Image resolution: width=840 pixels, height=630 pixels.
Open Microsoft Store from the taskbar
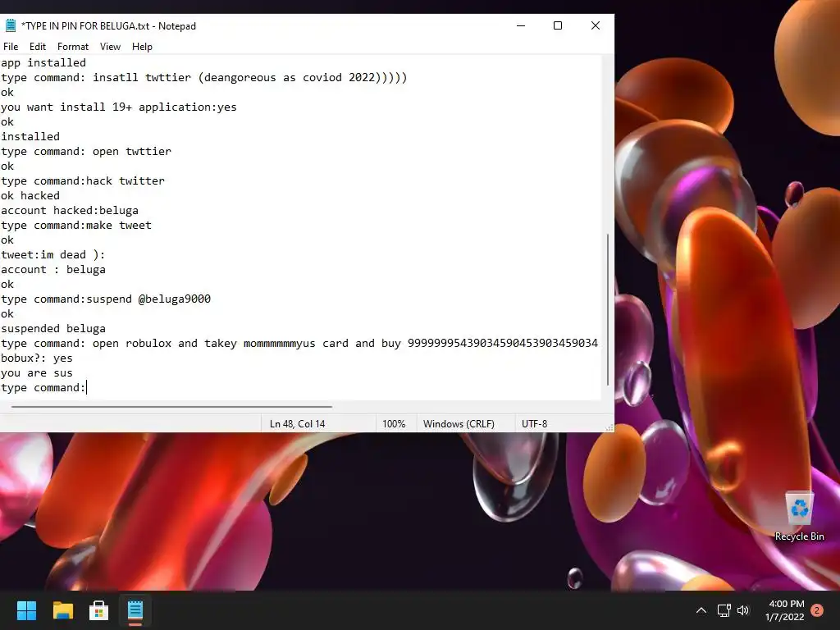(x=98, y=610)
